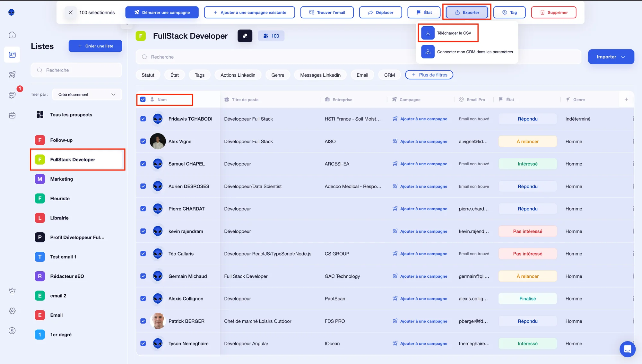Change kevin rajendram's Pas intéressé status
This screenshot has width=642, height=364.
pyautogui.click(x=527, y=231)
